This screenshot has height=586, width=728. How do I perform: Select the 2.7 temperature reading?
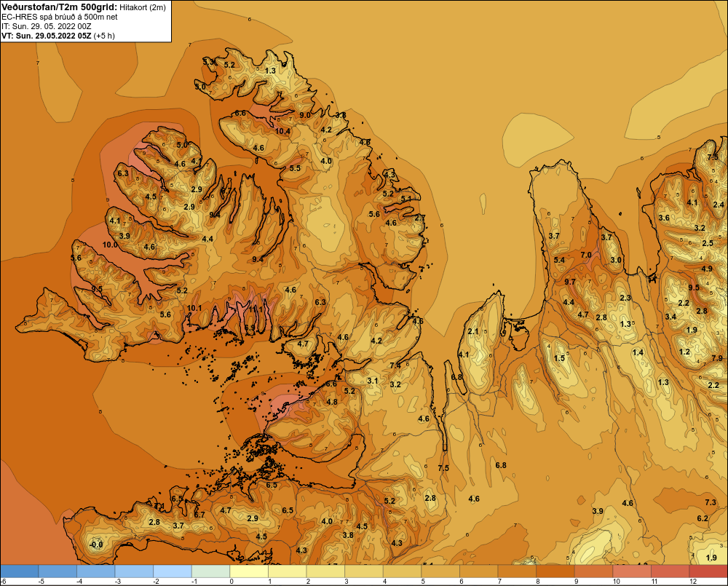(420, 218)
